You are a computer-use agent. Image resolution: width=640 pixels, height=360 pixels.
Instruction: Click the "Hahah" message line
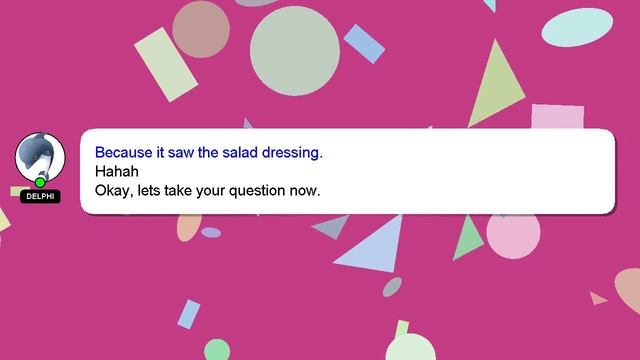[117, 171]
